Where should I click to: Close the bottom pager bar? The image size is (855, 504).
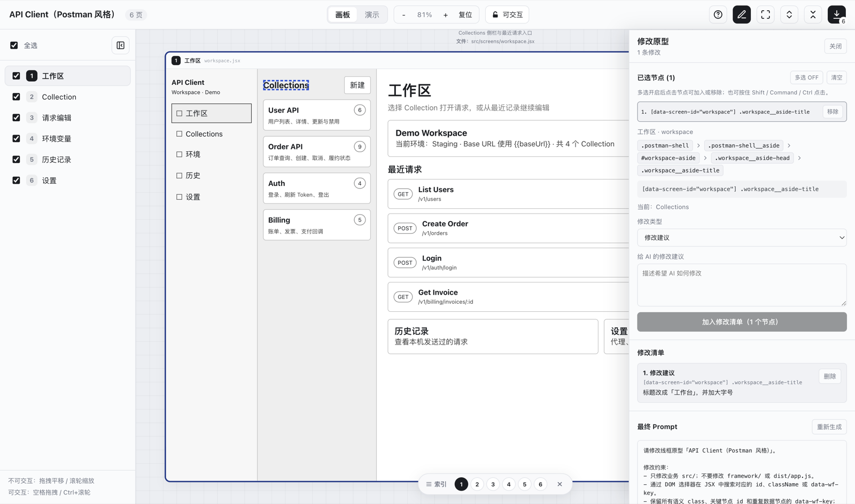coord(559,484)
